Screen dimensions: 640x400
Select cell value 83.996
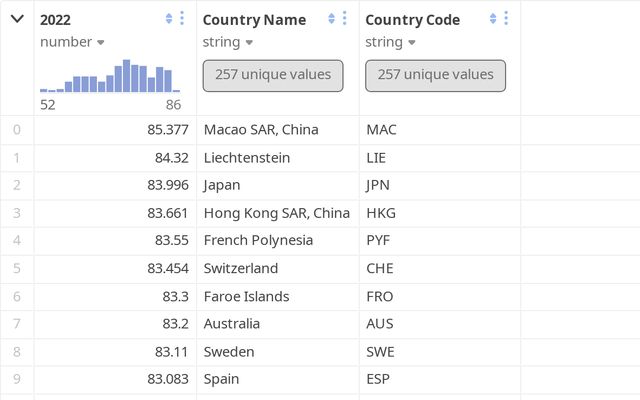tap(116, 185)
